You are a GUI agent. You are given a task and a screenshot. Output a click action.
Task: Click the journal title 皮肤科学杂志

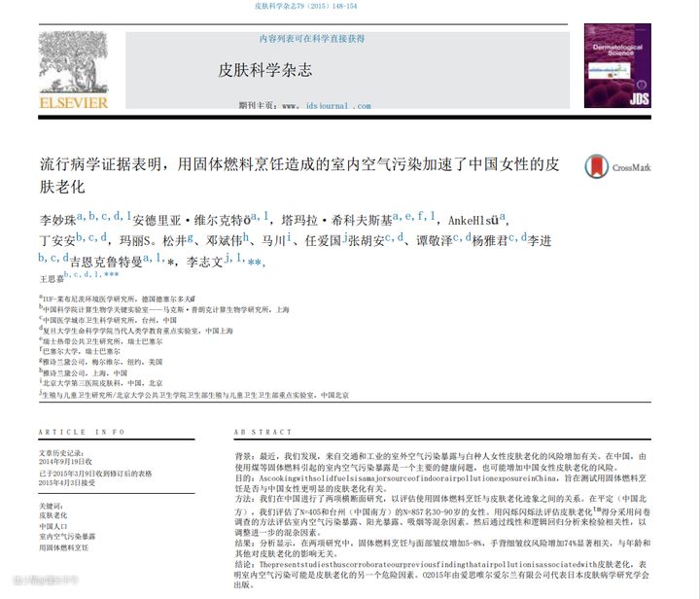click(x=264, y=70)
